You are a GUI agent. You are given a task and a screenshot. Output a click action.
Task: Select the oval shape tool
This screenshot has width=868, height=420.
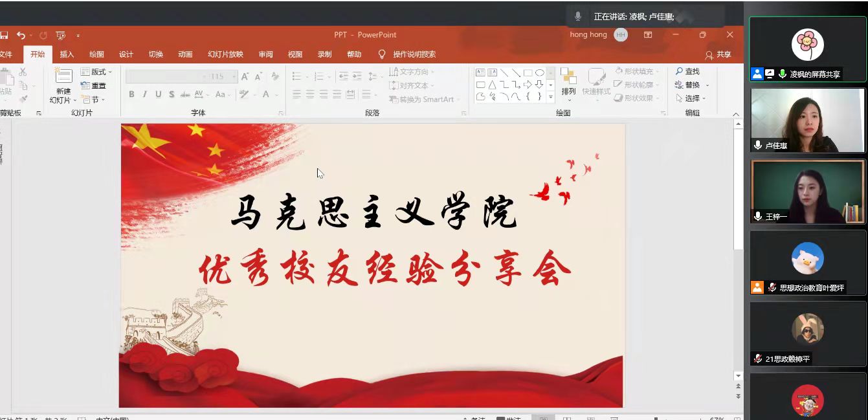(540, 73)
